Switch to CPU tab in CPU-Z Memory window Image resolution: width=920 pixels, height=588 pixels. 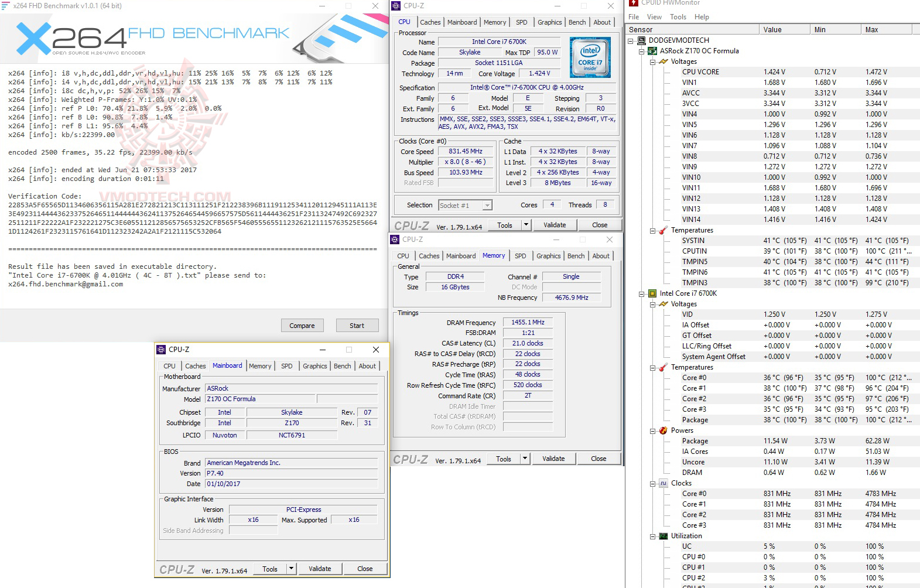coord(403,256)
